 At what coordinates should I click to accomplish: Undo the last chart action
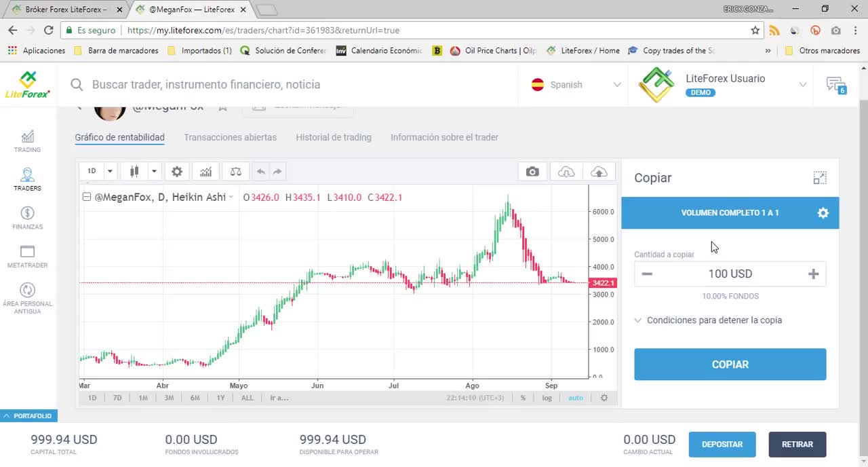click(x=260, y=172)
